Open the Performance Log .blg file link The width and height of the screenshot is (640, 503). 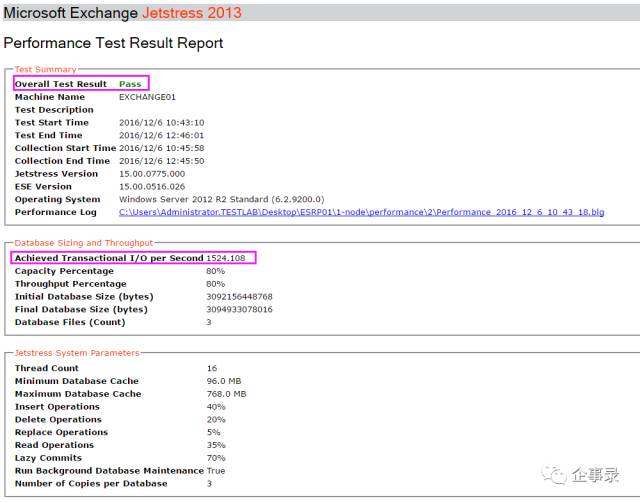tap(361, 212)
